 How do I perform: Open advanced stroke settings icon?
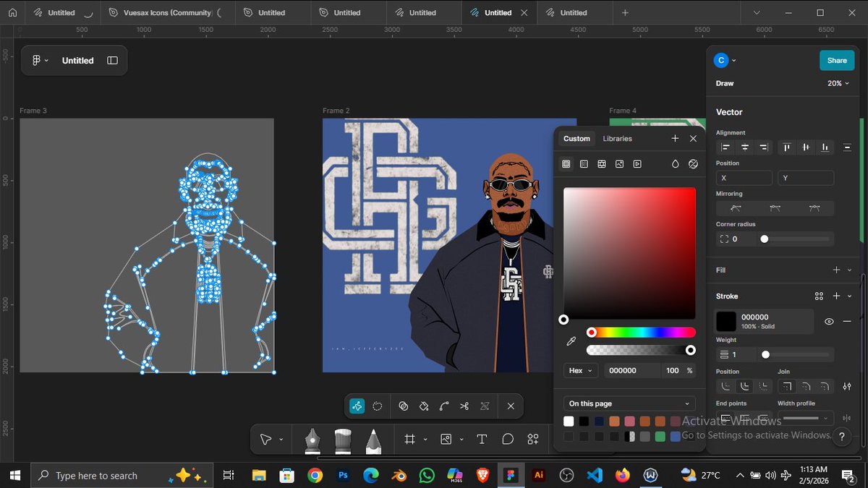[x=847, y=387]
